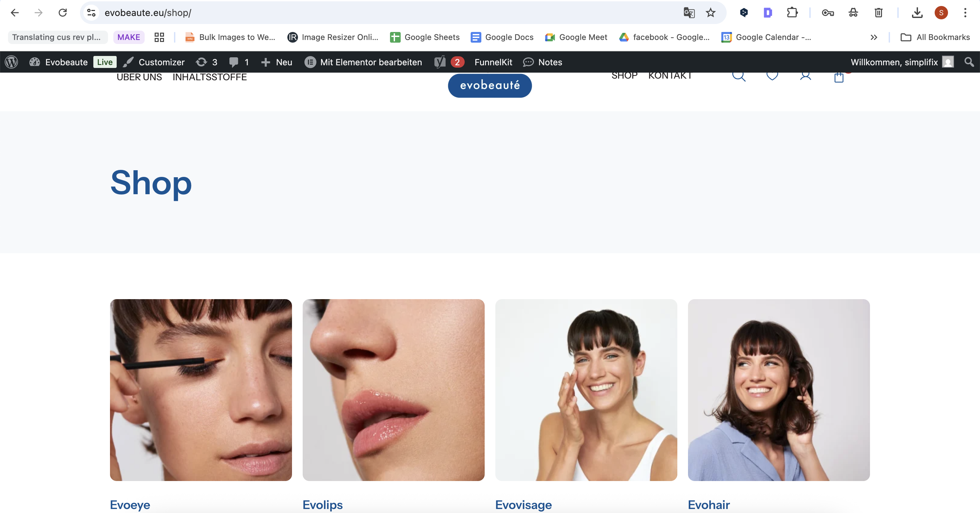Click the admin bar search magnifier
Image resolution: width=980 pixels, height=513 pixels.
coord(969,62)
